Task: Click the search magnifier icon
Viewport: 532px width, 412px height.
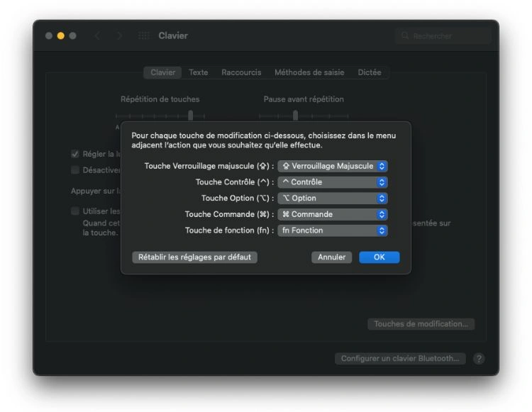Action: coord(405,35)
